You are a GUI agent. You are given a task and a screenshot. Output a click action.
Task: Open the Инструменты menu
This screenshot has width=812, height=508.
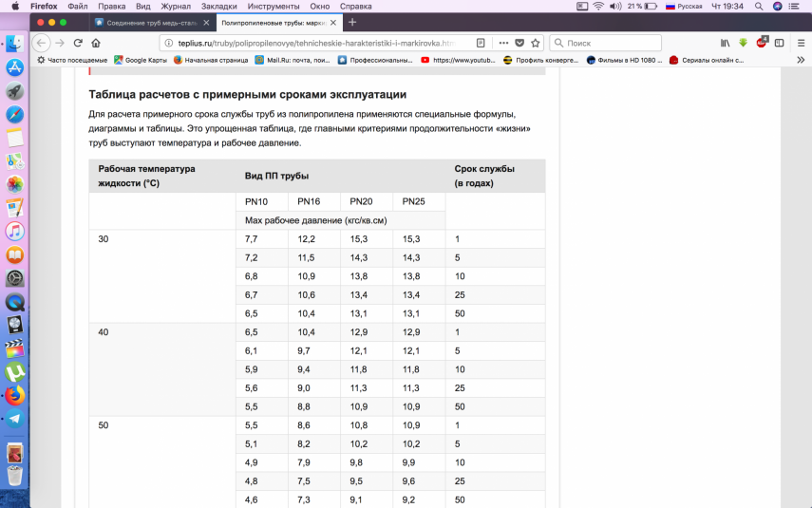point(274,7)
